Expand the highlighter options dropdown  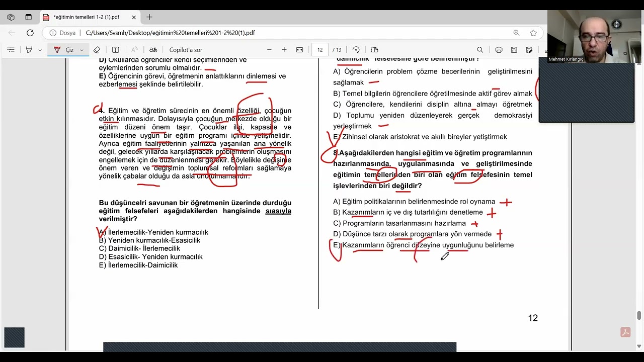[40, 50]
